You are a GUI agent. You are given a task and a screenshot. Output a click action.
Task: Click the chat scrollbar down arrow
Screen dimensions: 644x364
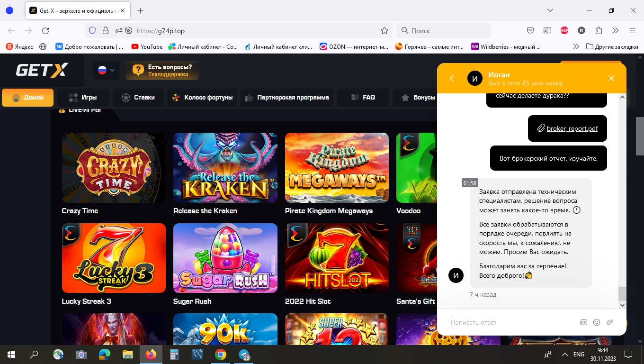click(622, 305)
